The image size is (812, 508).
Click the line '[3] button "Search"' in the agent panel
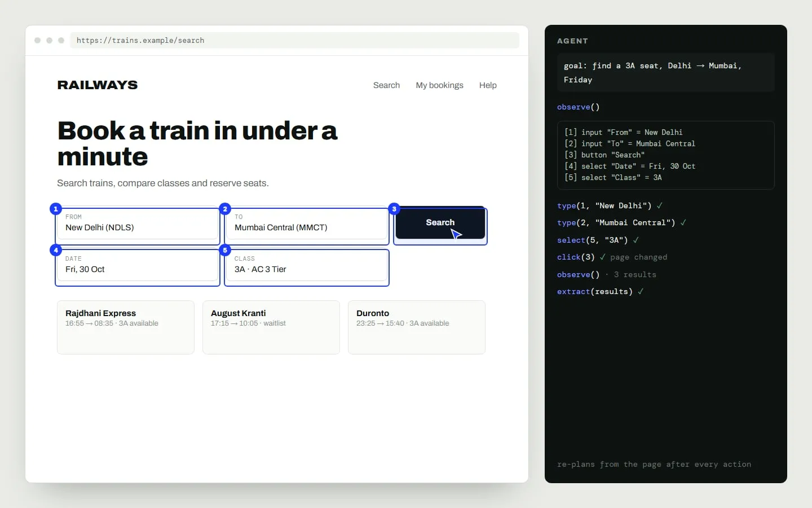click(x=604, y=155)
